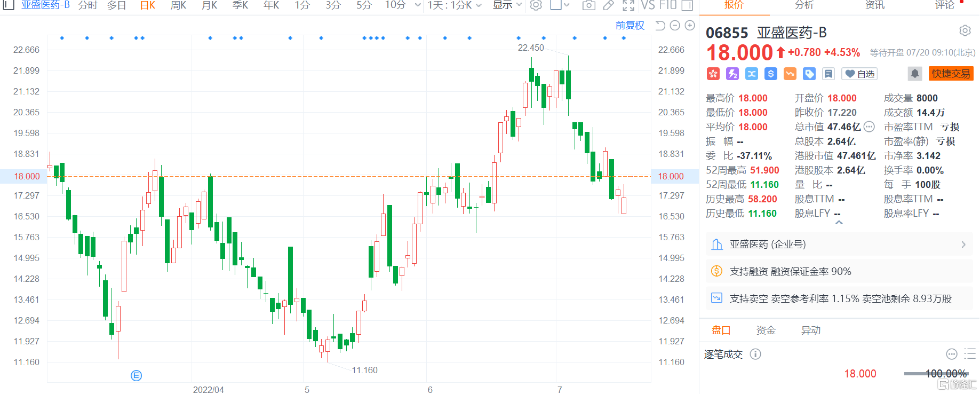Select 5分 minute chart period
This screenshot has height=394, width=980.
tap(364, 5)
